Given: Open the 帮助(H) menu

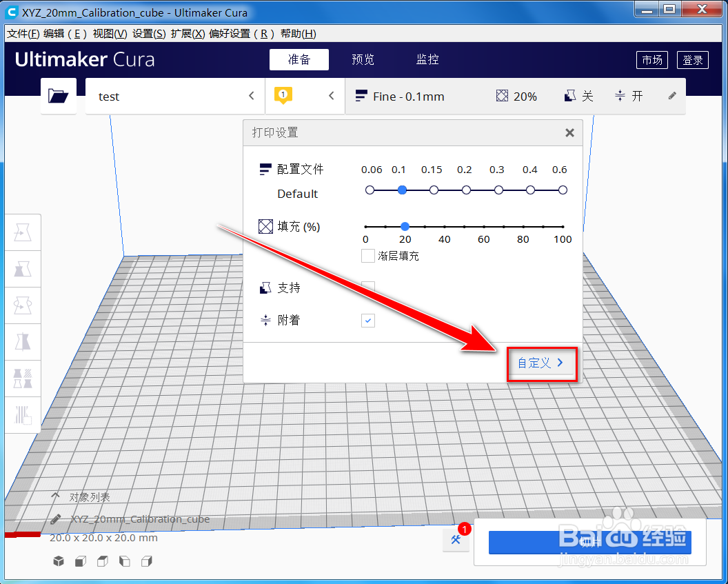Looking at the screenshot, I should click(x=298, y=33).
